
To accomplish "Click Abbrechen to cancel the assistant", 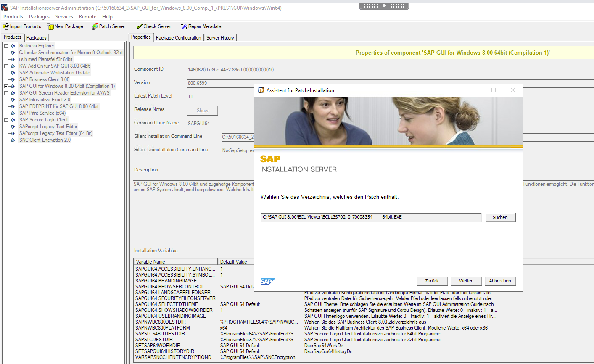I will coord(500,281).
